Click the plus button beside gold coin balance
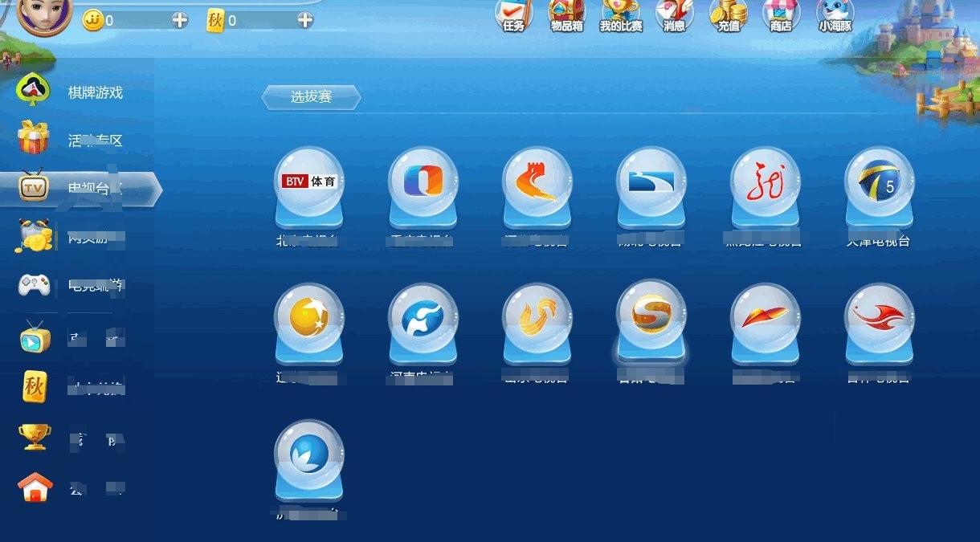This screenshot has height=542, width=980. tap(180, 21)
